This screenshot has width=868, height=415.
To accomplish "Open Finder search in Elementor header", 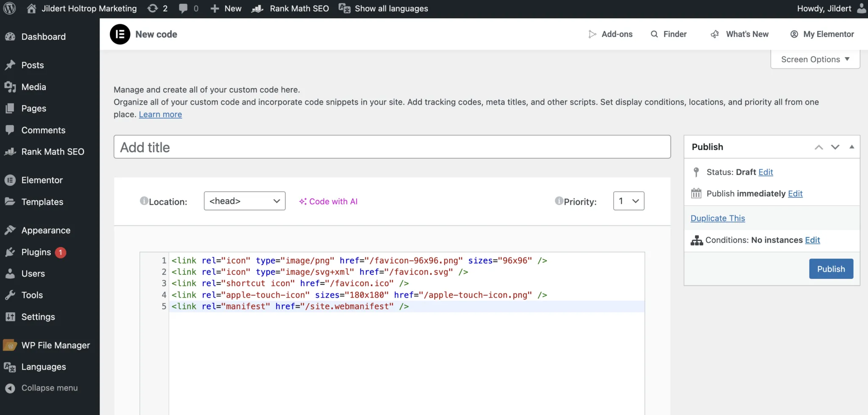I will click(x=668, y=34).
